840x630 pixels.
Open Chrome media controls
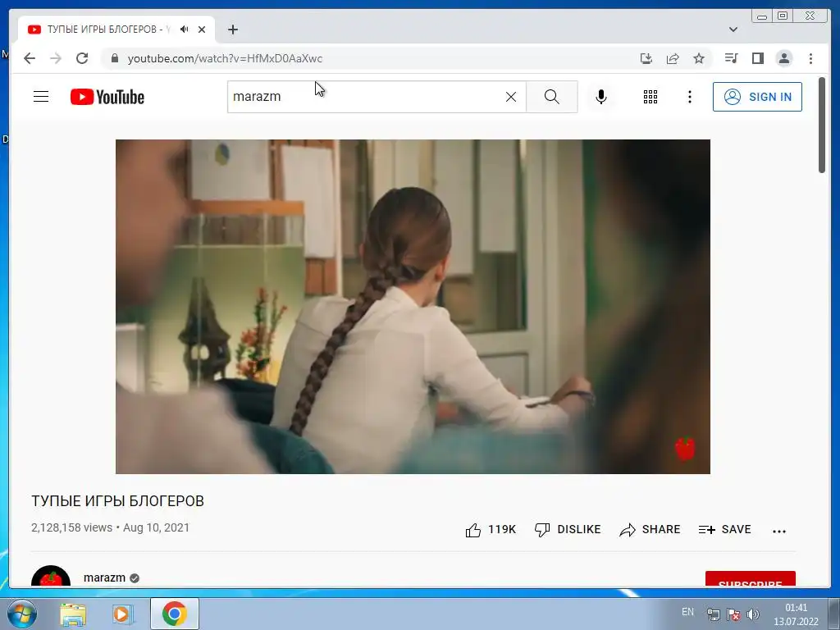(x=731, y=58)
